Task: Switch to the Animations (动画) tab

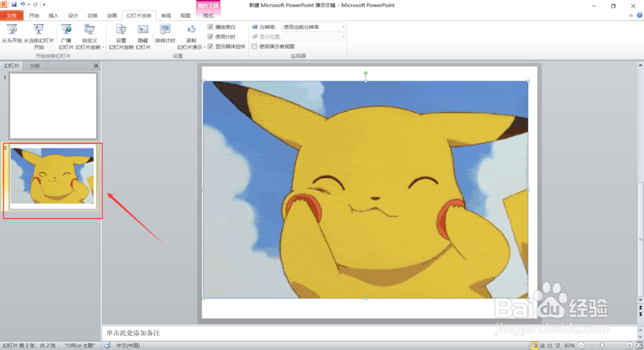Action: [111, 15]
